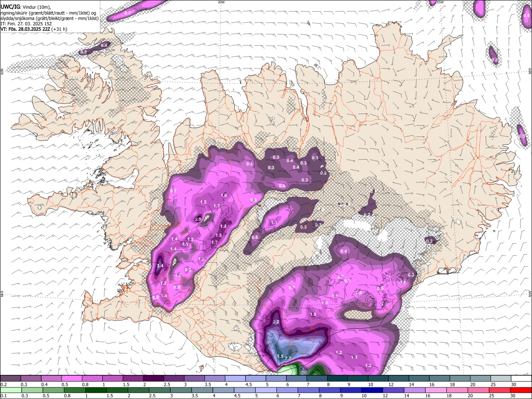Select lower legend swatch between 18 and 20
The height and width of the screenshot is (399, 532).
coord(456,390)
